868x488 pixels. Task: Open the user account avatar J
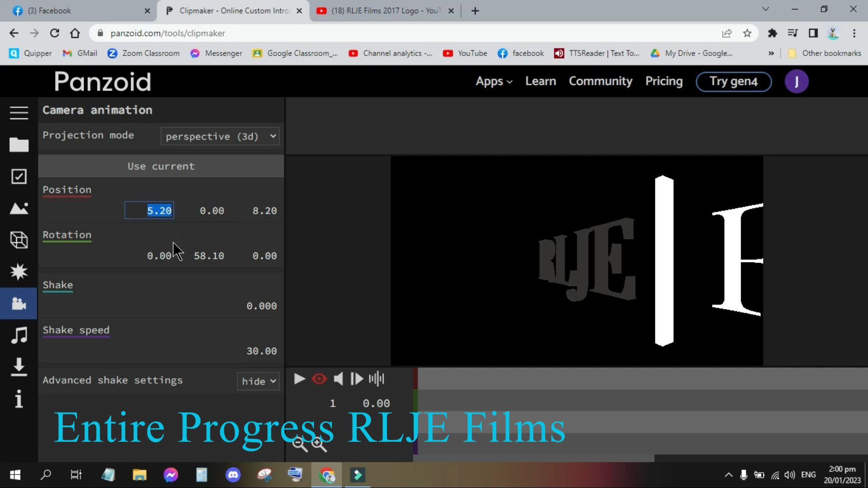[x=797, y=81]
